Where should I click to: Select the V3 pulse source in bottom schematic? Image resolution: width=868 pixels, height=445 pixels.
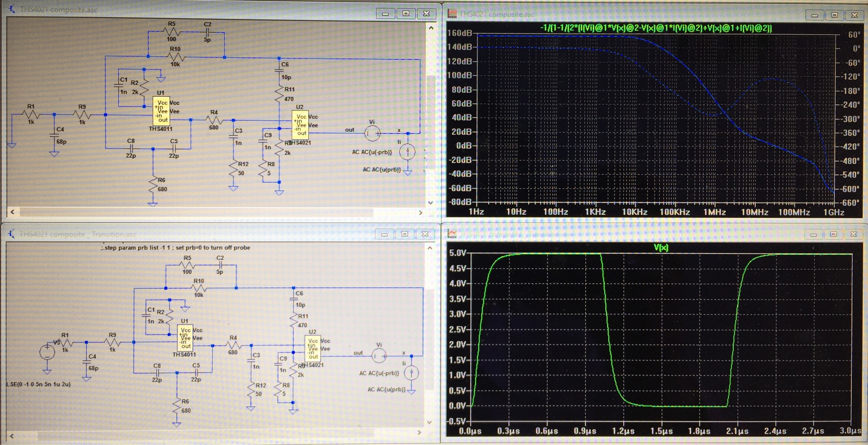point(47,353)
